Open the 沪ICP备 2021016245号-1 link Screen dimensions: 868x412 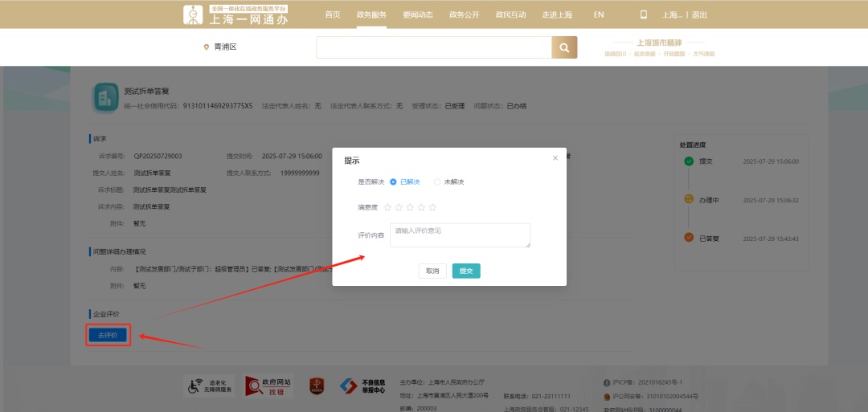[647, 382]
